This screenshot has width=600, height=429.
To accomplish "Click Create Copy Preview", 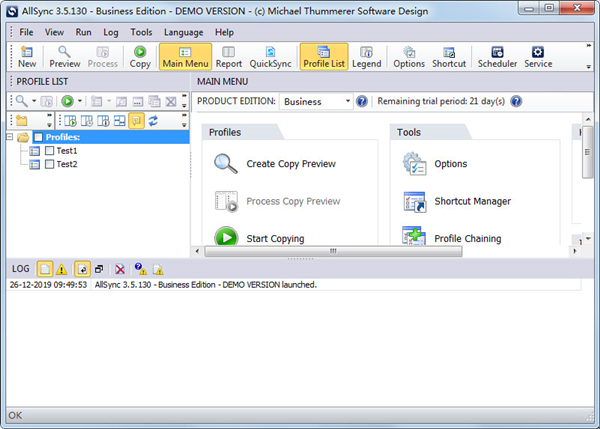I will click(x=290, y=164).
